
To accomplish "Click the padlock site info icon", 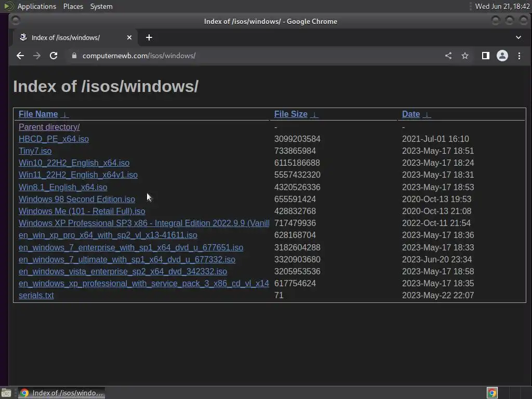I will pyautogui.click(x=74, y=56).
